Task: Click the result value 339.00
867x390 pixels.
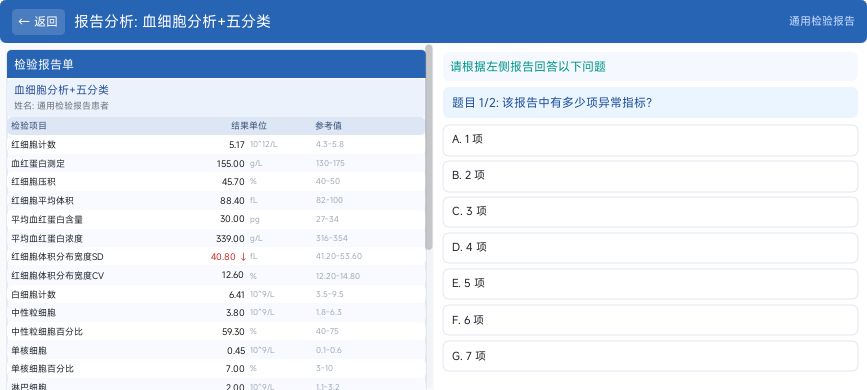Action: coord(231,238)
